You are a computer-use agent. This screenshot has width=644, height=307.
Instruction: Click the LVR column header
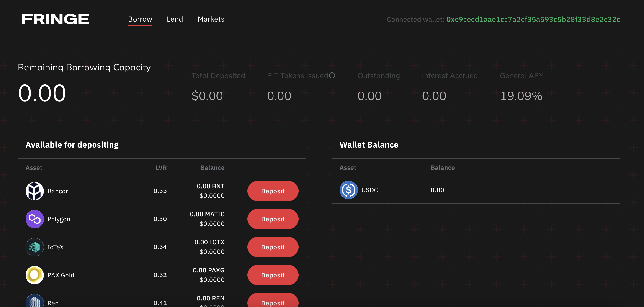pos(161,168)
